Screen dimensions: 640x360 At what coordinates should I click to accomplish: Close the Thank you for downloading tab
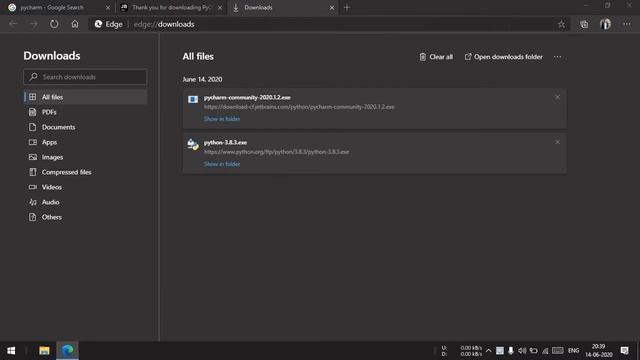[220, 7]
